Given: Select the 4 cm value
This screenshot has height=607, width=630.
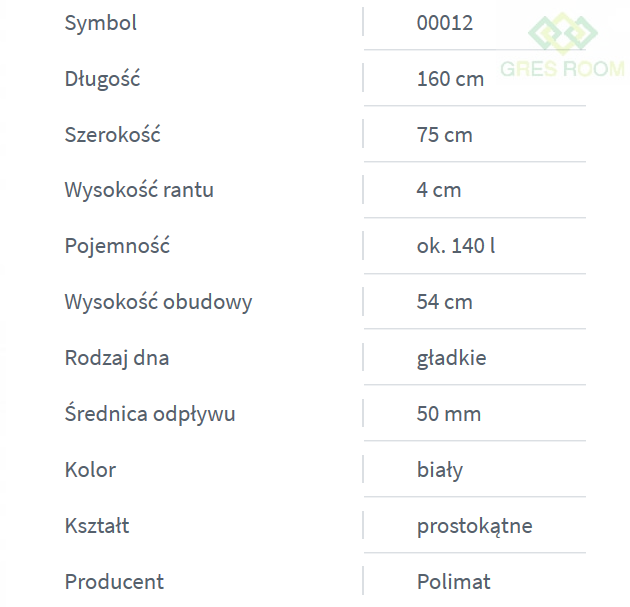Looking at the screenshot, I should click(439, 190).
